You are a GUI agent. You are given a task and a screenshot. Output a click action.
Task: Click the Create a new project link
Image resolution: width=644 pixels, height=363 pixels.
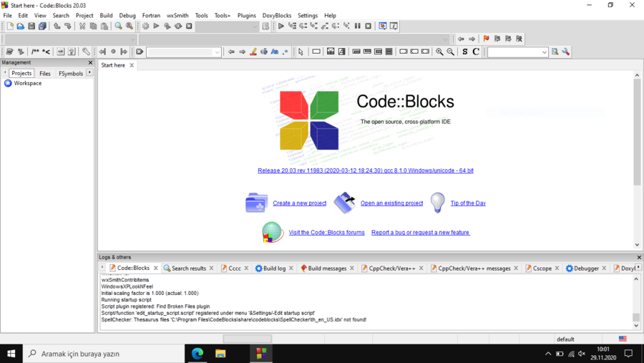[x=299, y=203]
